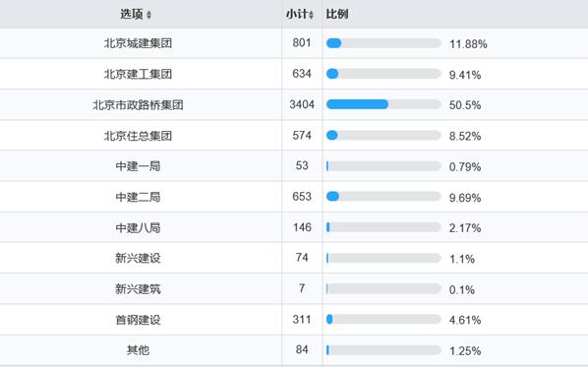Click the 北京住总集团 option

[x=138, y=136]
